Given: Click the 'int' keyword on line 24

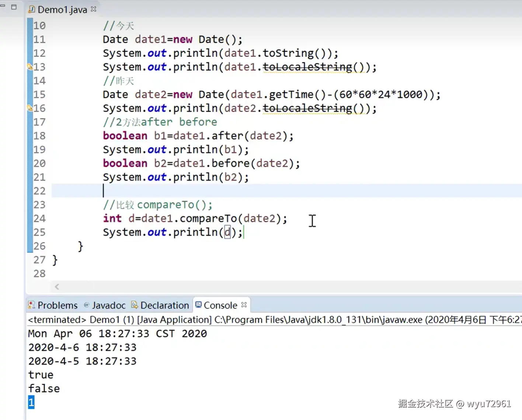Looking at the screenshot, I should tap(112, 218).
